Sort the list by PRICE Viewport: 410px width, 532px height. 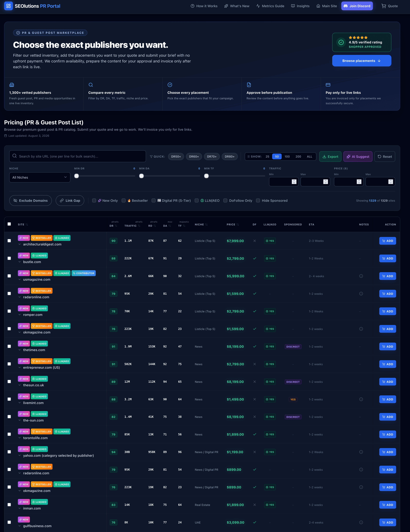[x=238, y=225]
